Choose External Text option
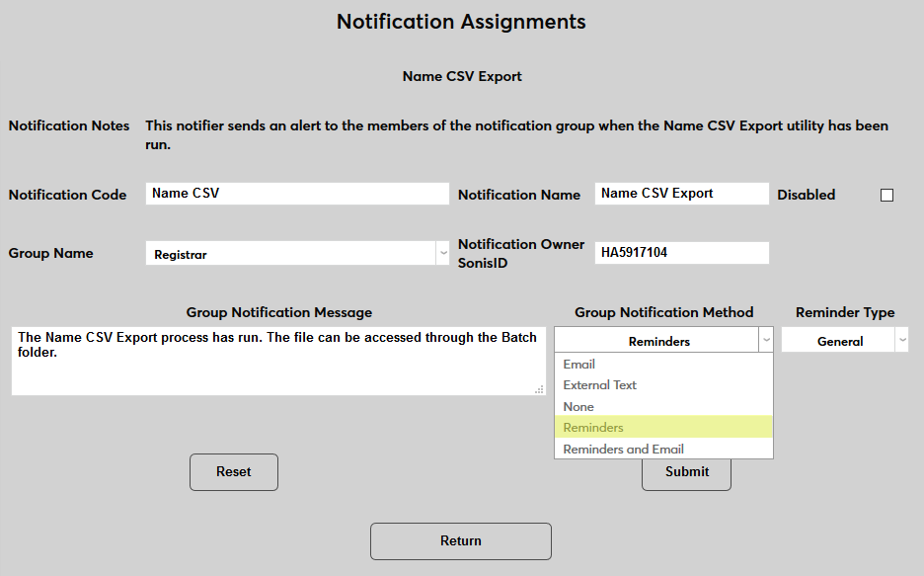Viewport: 924px width, 576px height. point(663,385)
